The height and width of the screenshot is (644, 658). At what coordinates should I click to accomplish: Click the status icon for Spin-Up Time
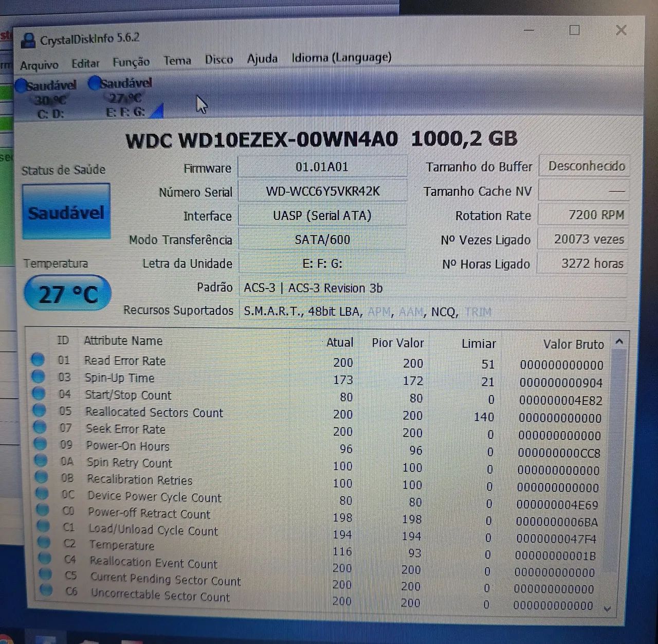click(x=38, y=377)
